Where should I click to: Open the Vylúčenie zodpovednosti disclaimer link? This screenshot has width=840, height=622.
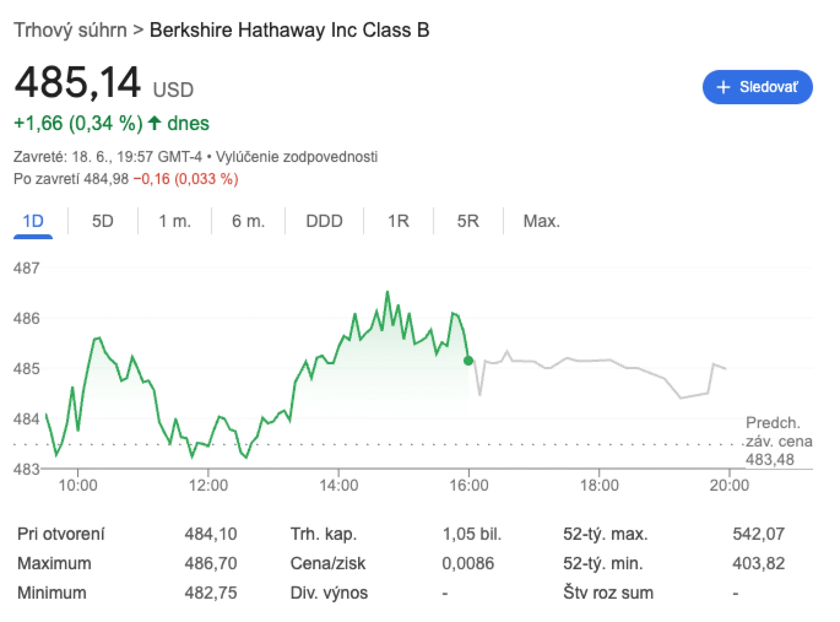(297, 157)
